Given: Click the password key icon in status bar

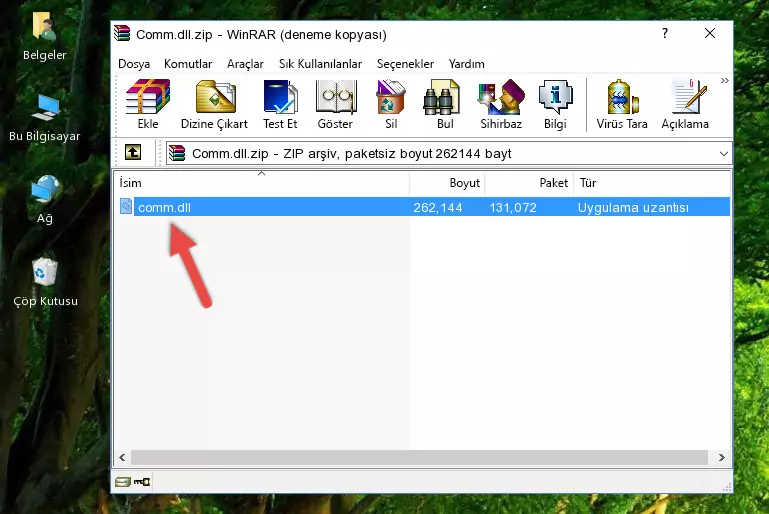Looking at the screenshot, I should [x=142, y=482].
